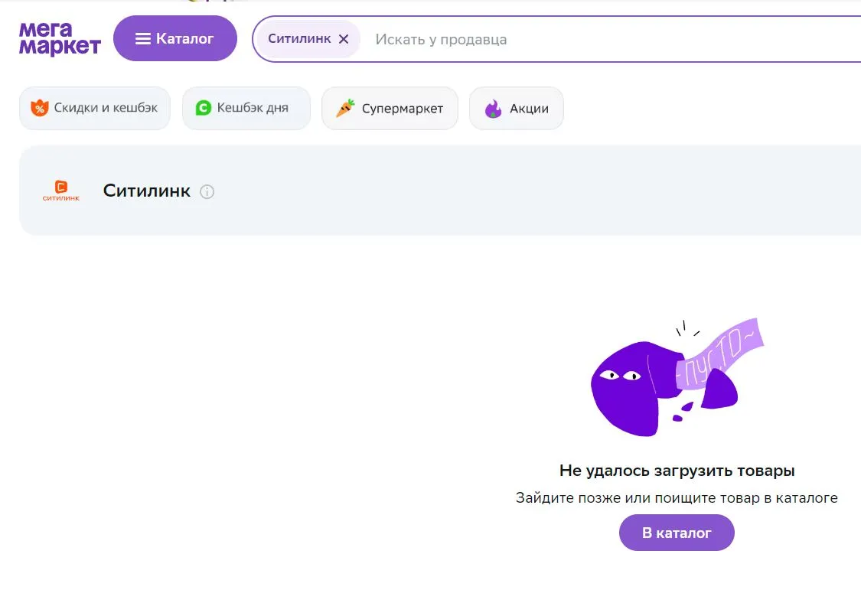Screen dimensions: 861x616
Task: Open the Акции text label
Action: [x=529, y=109]
